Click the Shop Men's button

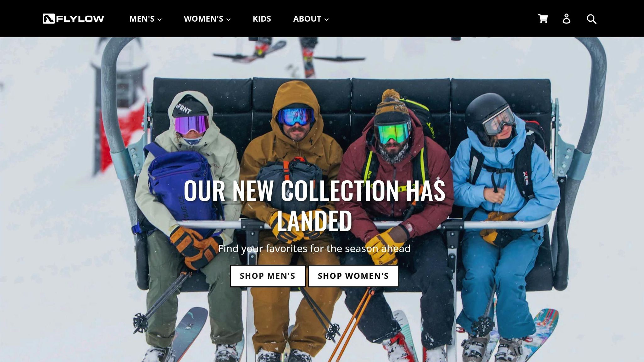268,276
